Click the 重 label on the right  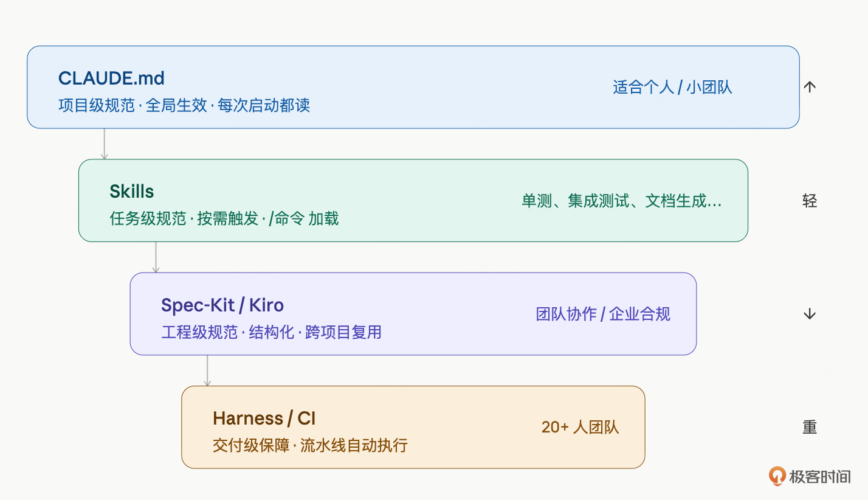point(810,427)
